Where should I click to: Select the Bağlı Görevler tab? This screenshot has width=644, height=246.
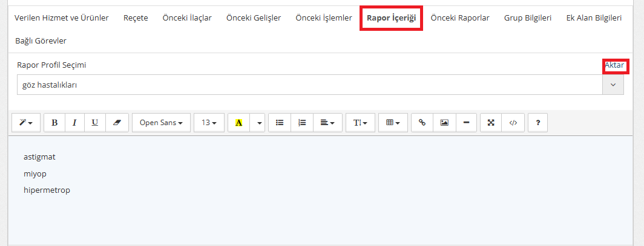[41, 41]
